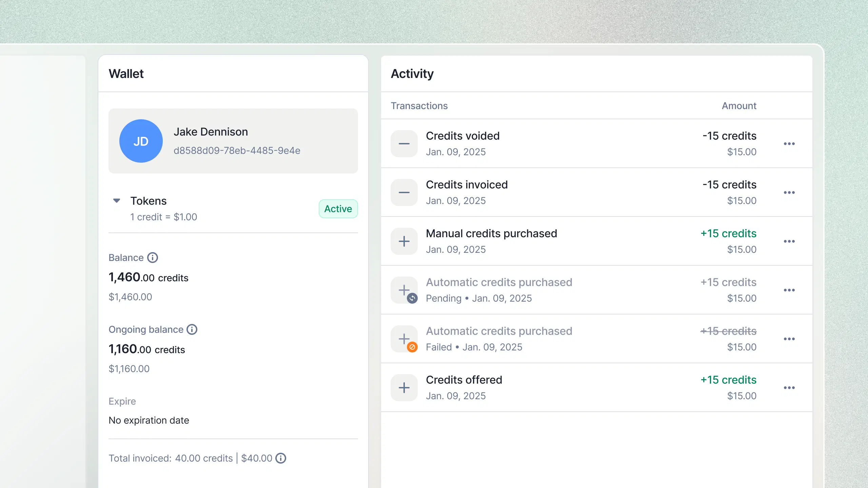Click the Active status badge
Screen dimensions: 868x488
point(338,209)
